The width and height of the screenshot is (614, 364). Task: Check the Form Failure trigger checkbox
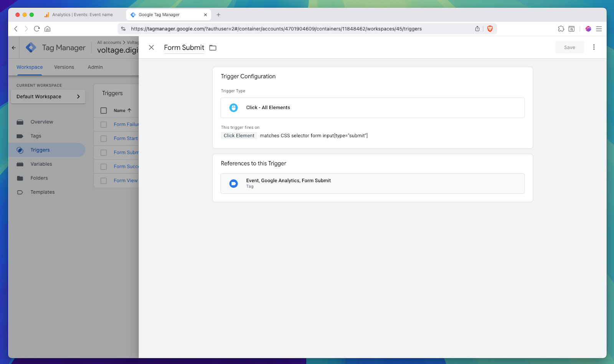coord(104,125)
